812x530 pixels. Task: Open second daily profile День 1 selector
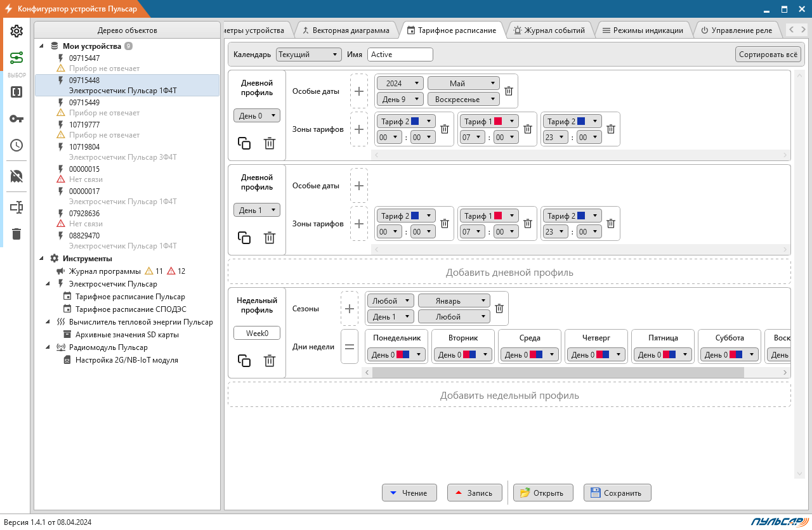pyautogui.click(x=257, y=210)
